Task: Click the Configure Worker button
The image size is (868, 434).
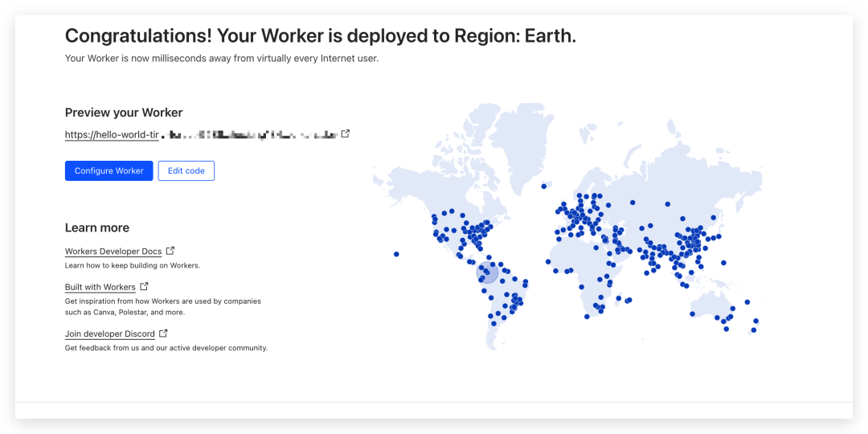Action: point(109,171)
